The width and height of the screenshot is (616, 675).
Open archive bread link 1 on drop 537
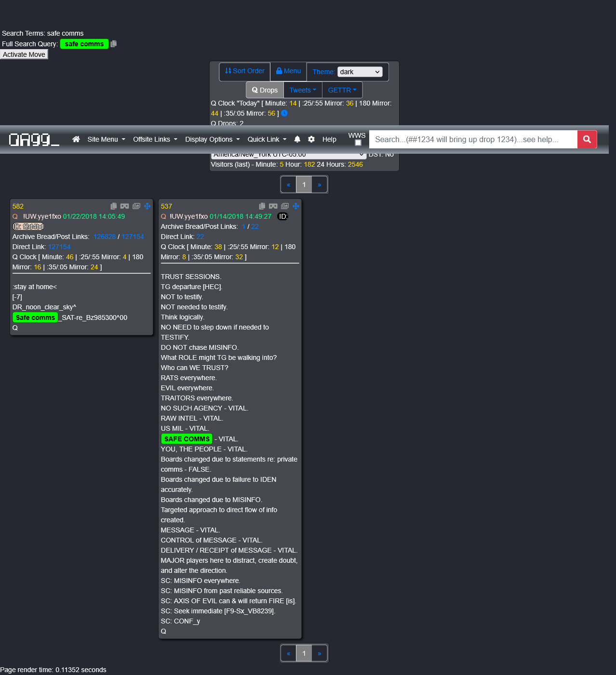click(244, 226)
